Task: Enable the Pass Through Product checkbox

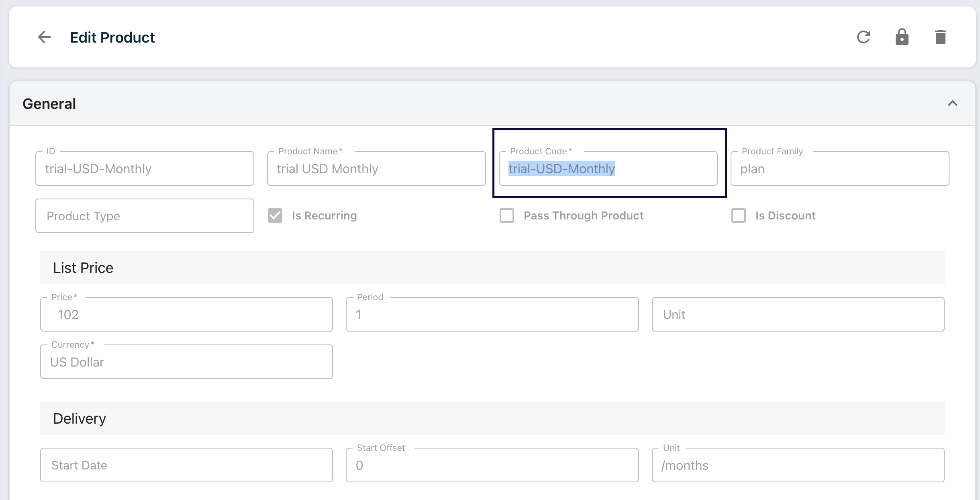Action: pos(507,215)
